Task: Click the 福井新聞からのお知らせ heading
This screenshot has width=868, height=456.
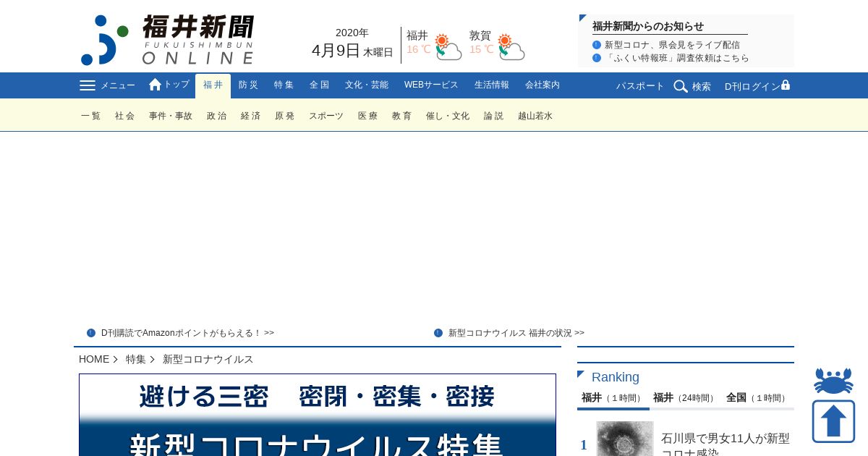Action: [648, 26]
